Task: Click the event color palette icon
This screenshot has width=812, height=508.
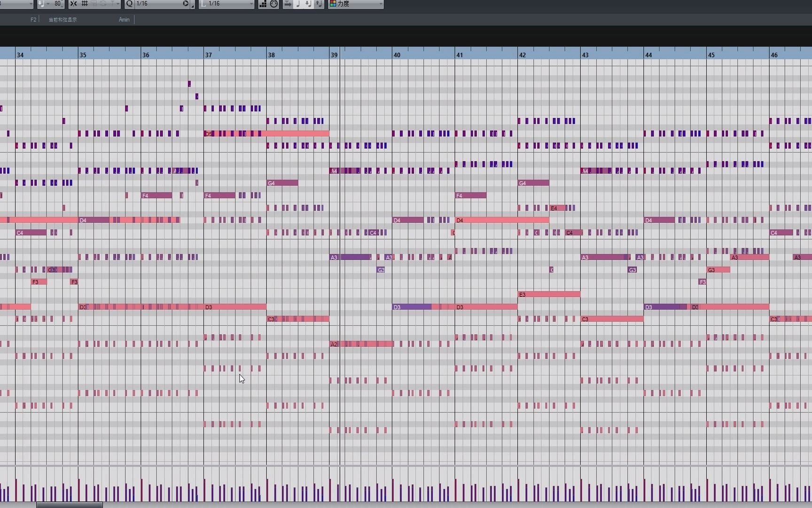Action: 333,4
